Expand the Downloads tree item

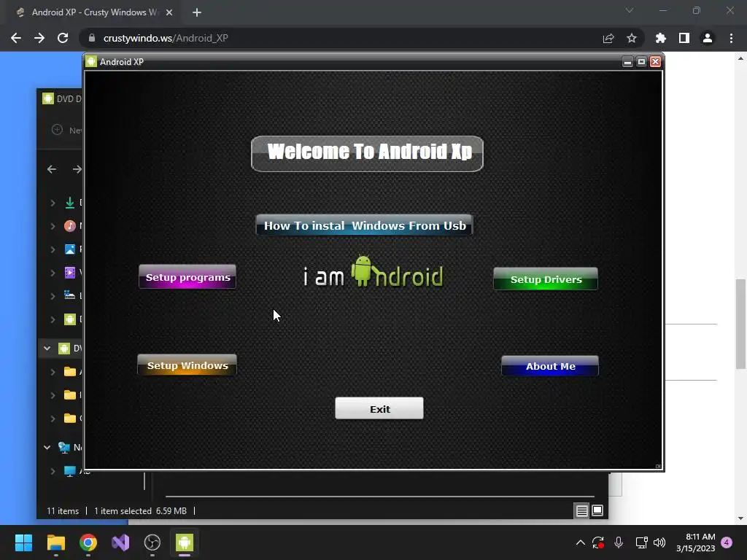53,203
